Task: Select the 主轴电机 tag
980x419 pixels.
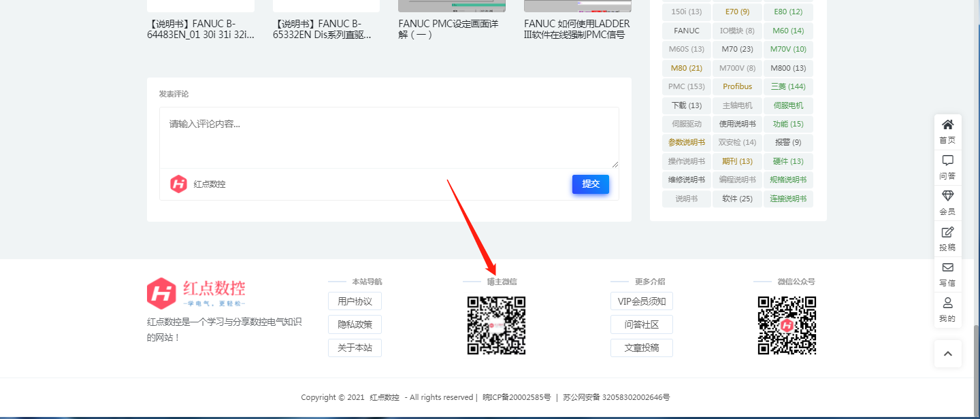Action: click(738, 105)
